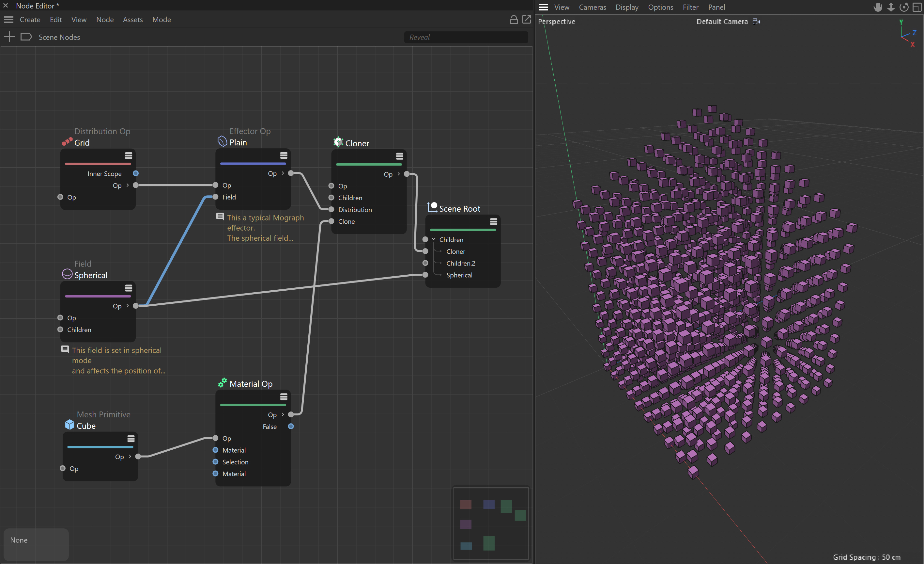Open the Cameras menu in the viewport
This screenshot has width=924, height=564.
point(592,7)
